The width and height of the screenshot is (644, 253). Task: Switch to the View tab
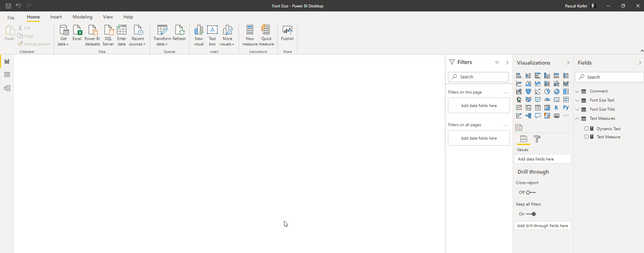[x=108, y=17]
